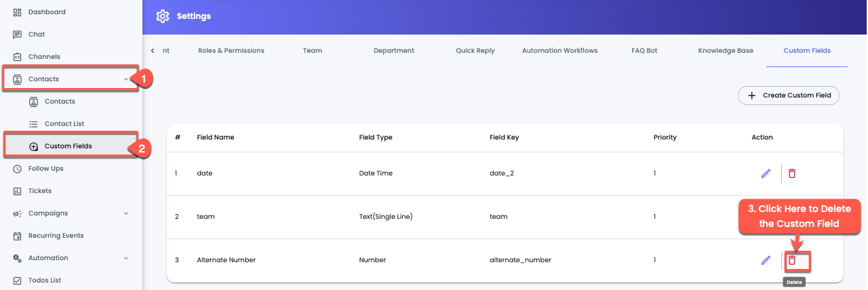The width and height of the screenshot is (868, 290).
Task: Edit the Alternate Number field
Action: [x=766, y=260]
